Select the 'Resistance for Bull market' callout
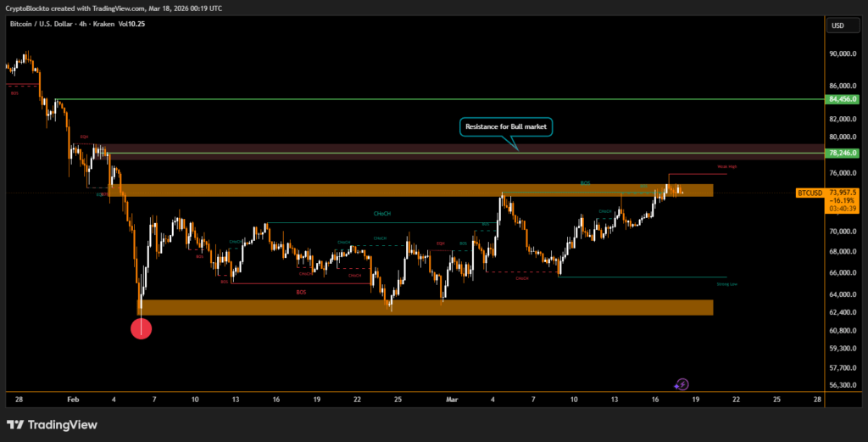 [x=506, y=127]
